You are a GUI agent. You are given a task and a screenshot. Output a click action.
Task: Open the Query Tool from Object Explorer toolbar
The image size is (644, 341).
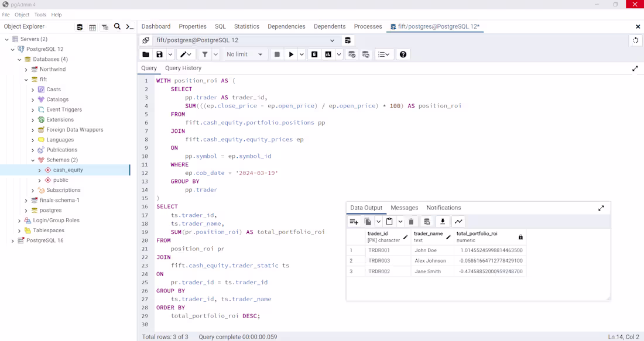coord(80,26)
